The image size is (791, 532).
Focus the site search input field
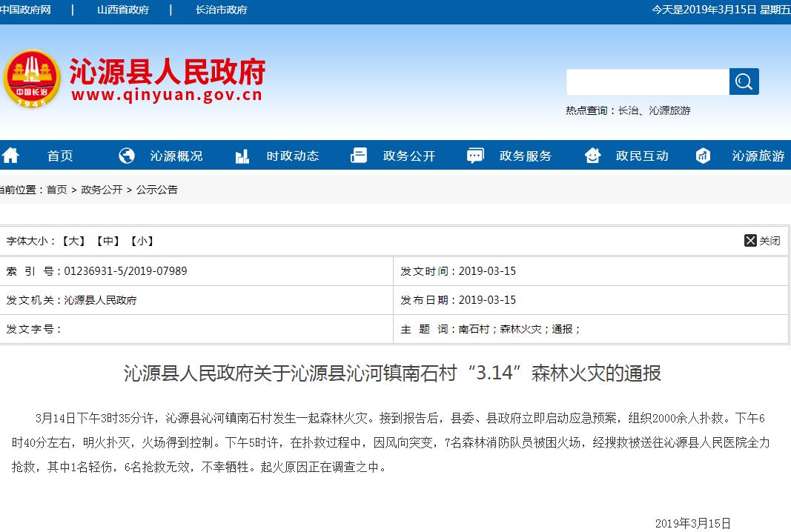point(647,82)
